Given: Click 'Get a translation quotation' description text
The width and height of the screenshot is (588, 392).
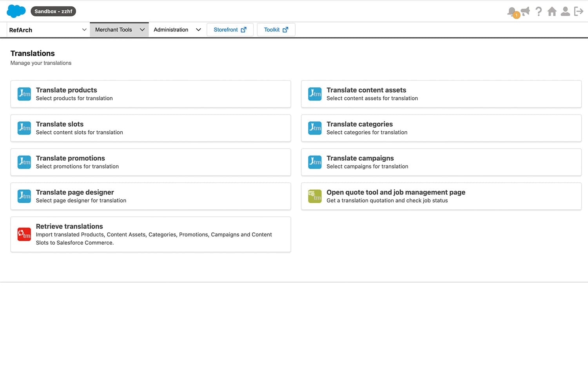Looking at the screenshot, I should pyautogui.click(x=387, y=201).
